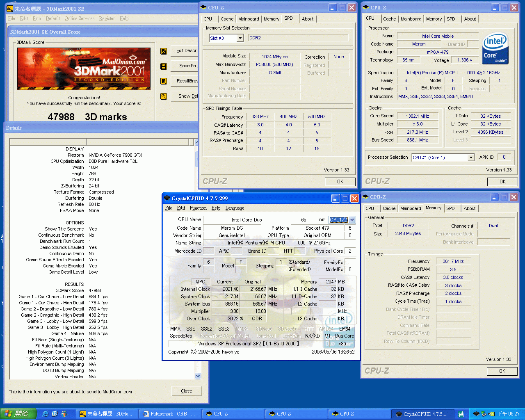Image resolution: width=525 pixels, height=420 pixels.
Task: Open the Function menu in CrystalCPUID
Action: click(198, 208)
